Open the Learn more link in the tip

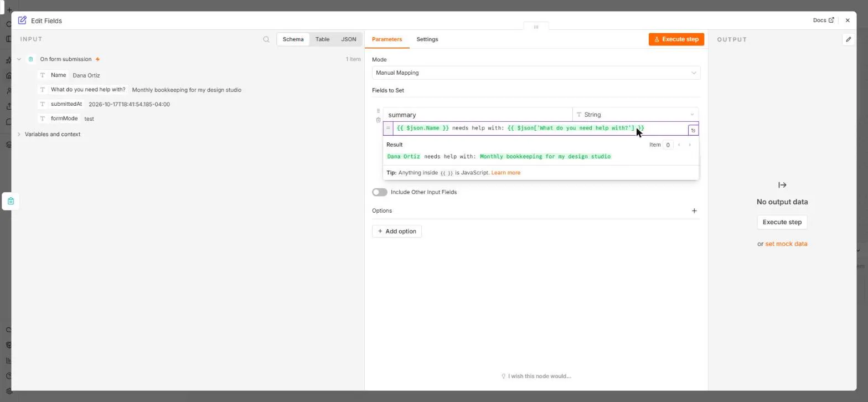(506, 173)
